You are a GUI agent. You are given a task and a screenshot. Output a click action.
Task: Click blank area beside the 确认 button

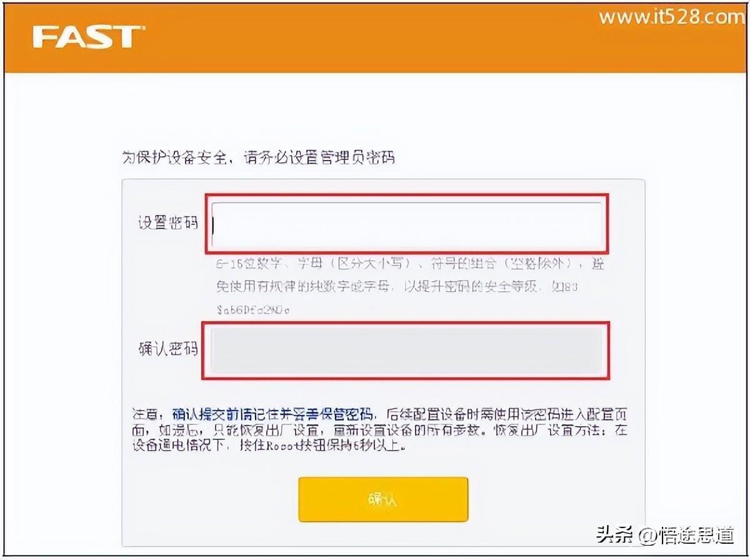(556, 499)
